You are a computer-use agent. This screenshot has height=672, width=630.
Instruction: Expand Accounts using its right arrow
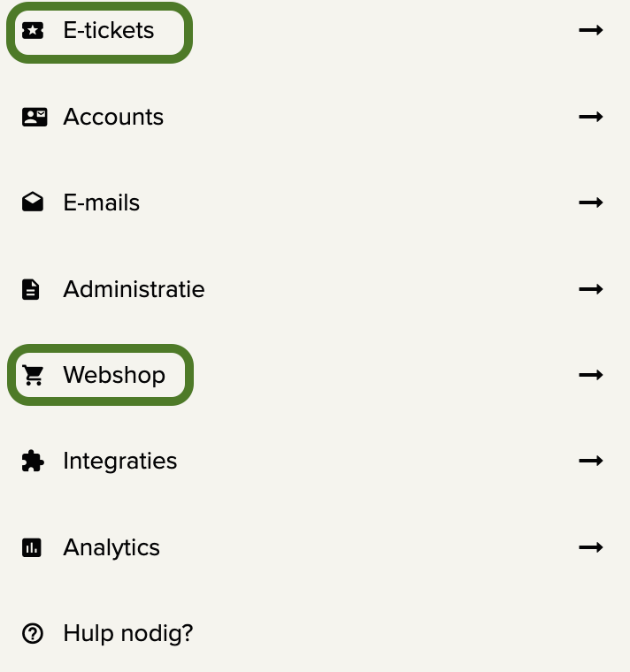tap(591, 117)
